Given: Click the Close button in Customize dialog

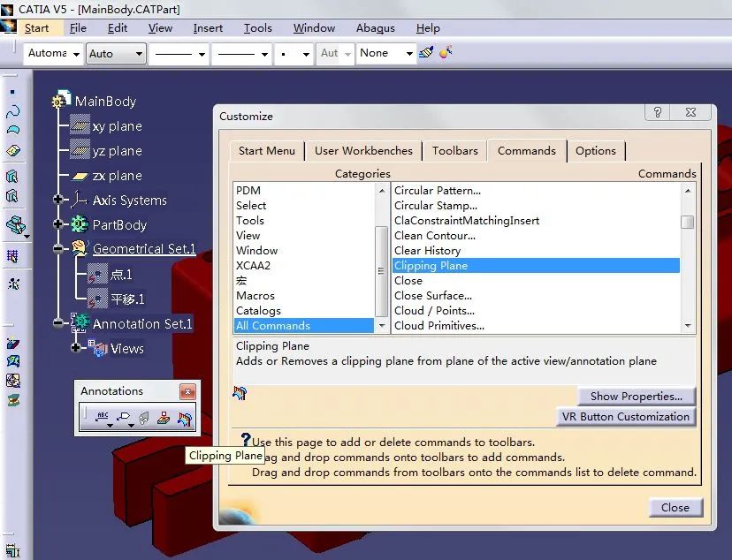Looking at the screenshot, I should [x=675, y=508].
